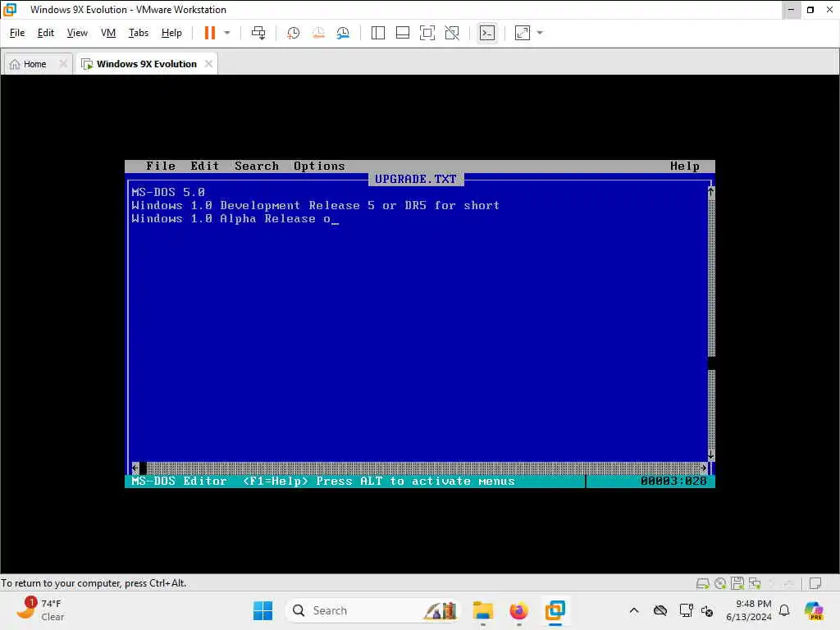Screen dimensions: 840x630
Task: Click the UPGRADE.TXT title in the editor
Action: 416,179
